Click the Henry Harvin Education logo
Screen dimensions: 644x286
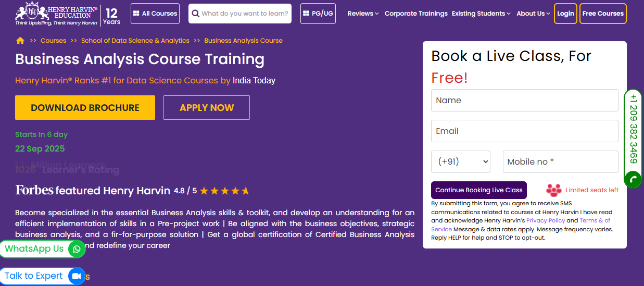pos(56,14)
